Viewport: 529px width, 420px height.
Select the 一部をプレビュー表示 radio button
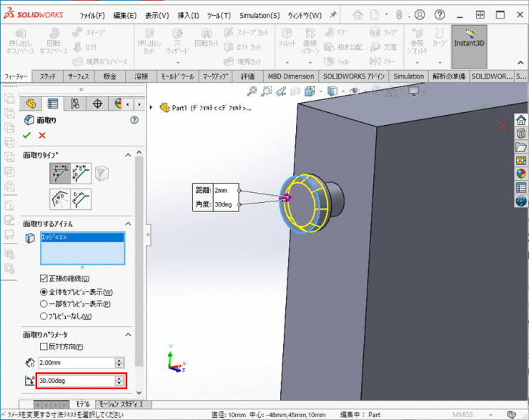44,304
